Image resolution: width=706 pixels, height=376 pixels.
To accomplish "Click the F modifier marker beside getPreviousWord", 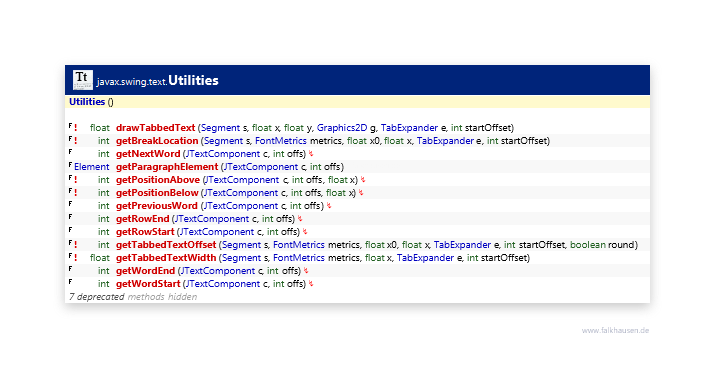I will (x=70, y=204).
